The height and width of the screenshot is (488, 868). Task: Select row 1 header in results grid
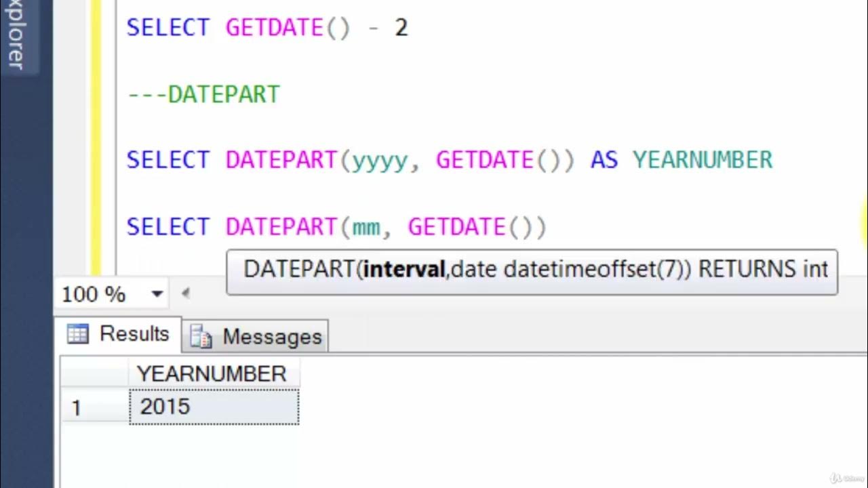point(94,407)
